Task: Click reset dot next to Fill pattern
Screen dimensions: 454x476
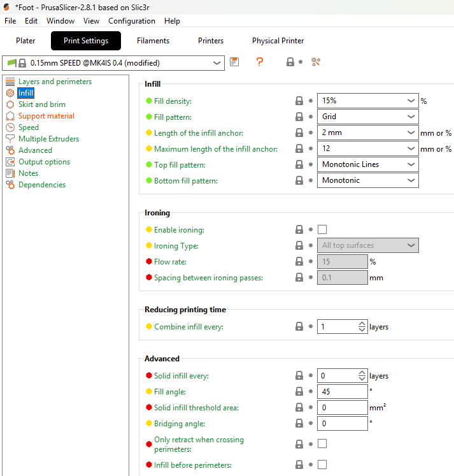Action: (x=311, y=117)
